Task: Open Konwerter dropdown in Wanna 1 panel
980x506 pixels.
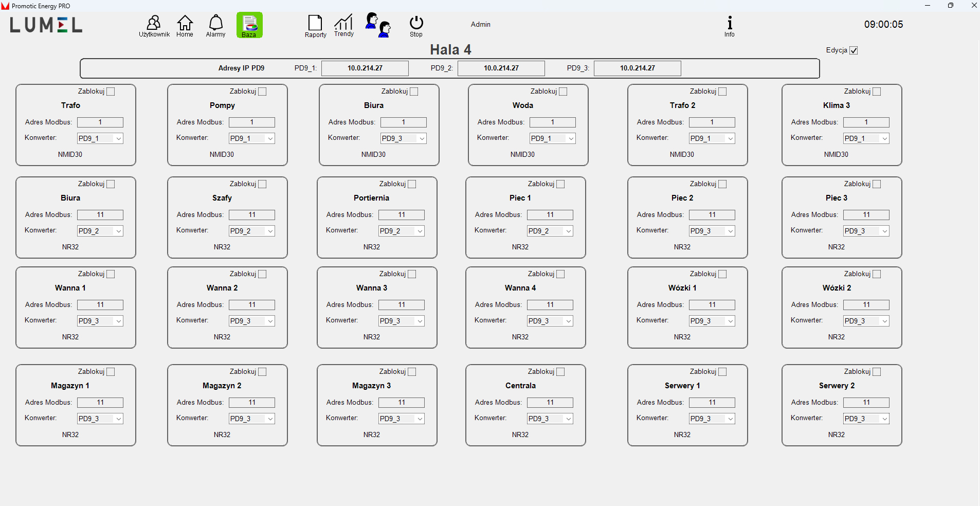Action: pyautogui.click(x=100, y=321)
